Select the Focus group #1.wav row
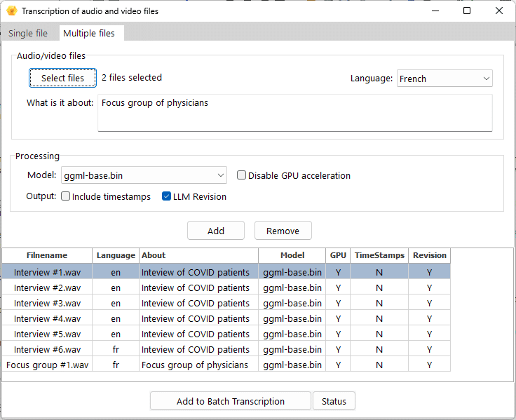This screenshot has width=516, height=420. click(47, 365)
